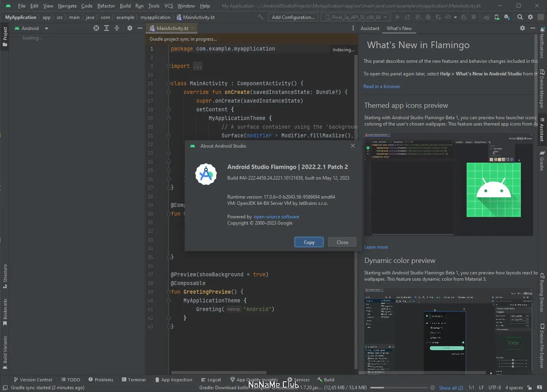The height and width of the screenshot is (392, 547).
Task: Open the SDK Manager toolbar icon
Action: click(x=507, y=17)
